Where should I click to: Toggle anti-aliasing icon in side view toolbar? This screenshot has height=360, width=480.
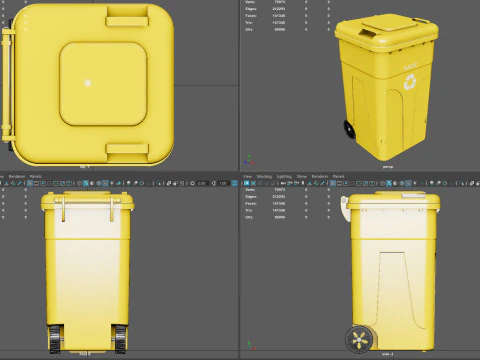coord(445,183)
